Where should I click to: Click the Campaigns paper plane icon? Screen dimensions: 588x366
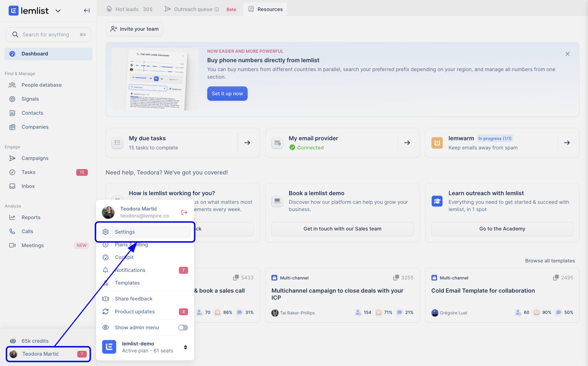tap(12, 158)
